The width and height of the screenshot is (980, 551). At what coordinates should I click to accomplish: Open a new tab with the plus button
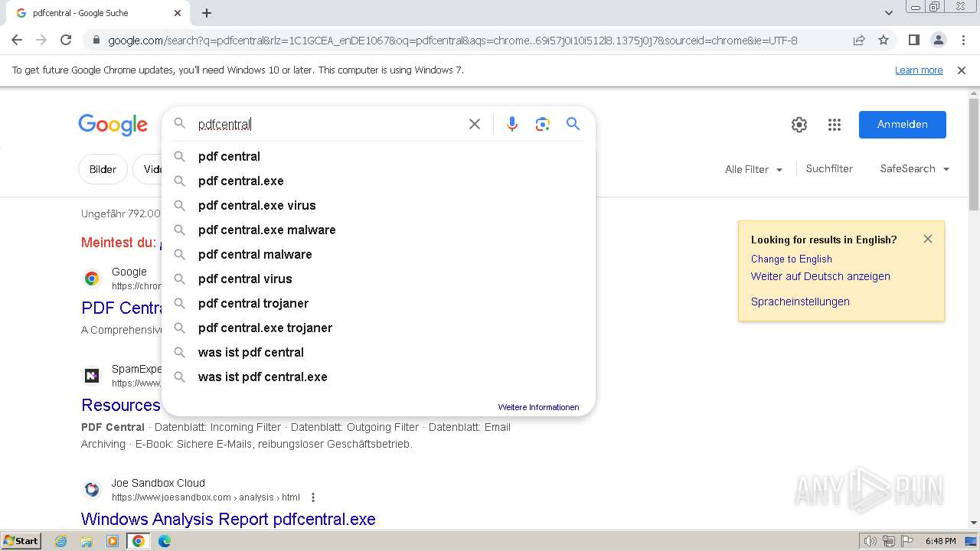[207, 13]
